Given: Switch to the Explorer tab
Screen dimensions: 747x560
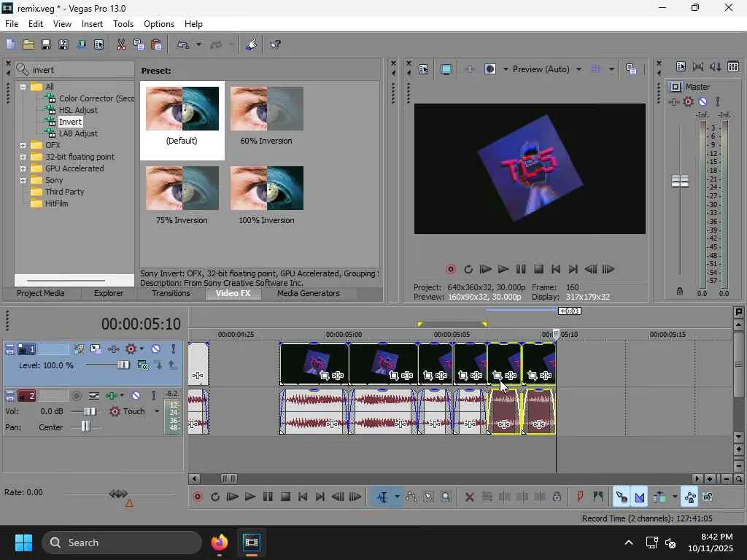Looking at the screenshot, I should pyautogui.click(x=109, y=293).
